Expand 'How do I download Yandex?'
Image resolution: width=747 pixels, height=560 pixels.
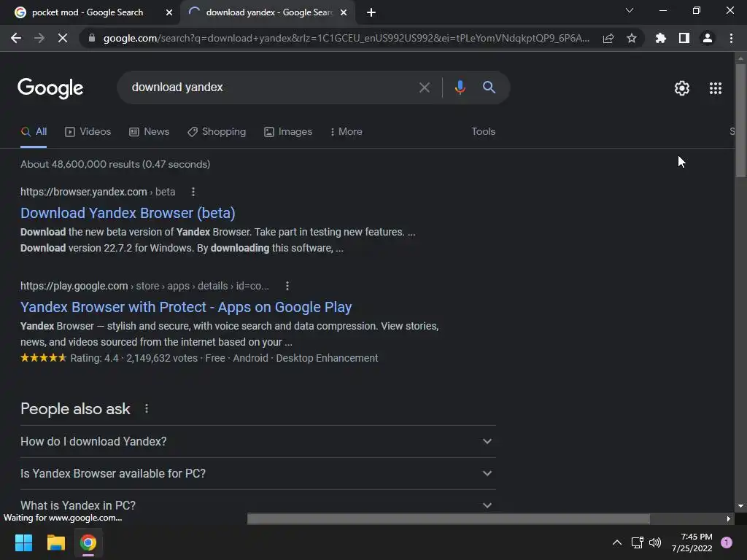[x=258, y=441]
